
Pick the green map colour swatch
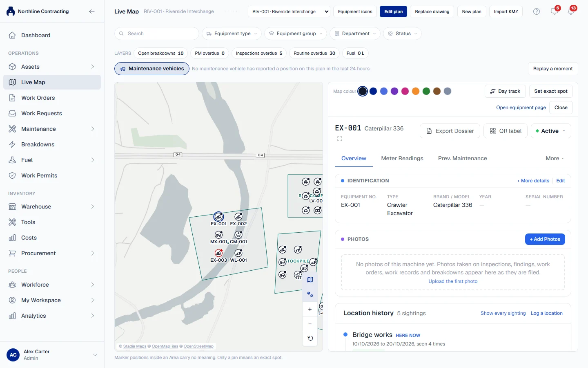point(426,91)
